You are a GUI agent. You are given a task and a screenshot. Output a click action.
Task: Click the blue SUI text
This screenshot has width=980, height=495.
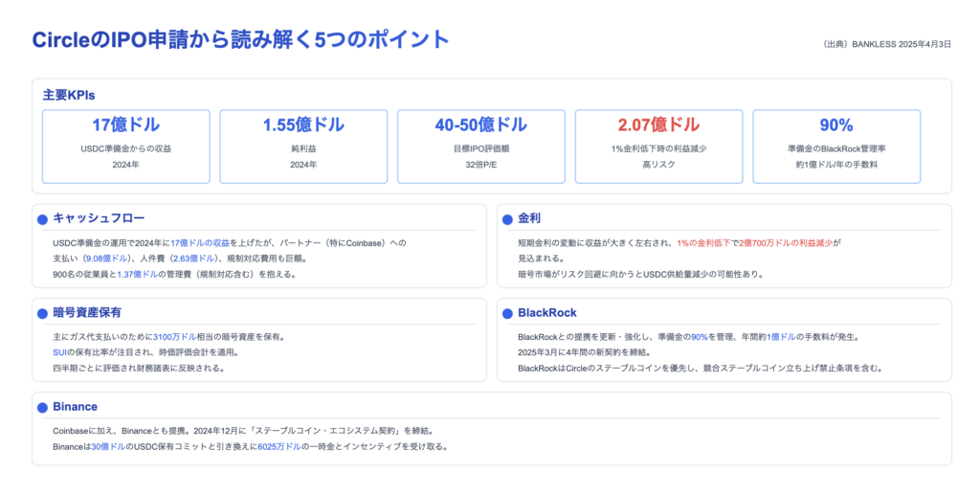(59, 352)
